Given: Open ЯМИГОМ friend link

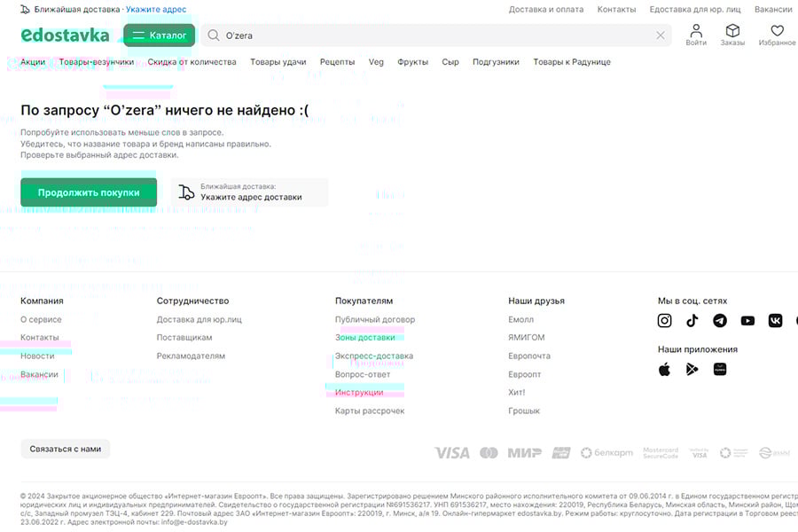Looking at the screenshot, I should tap(526, 337).
